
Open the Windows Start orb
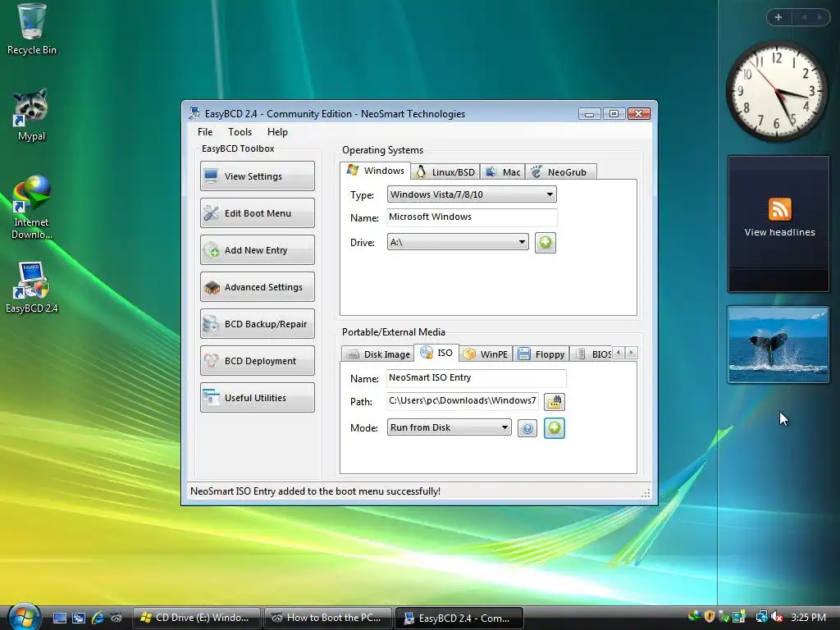click(x=23, y=617)
